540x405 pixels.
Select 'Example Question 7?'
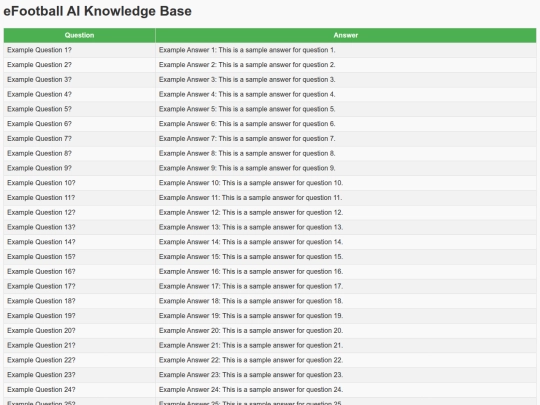80,139
